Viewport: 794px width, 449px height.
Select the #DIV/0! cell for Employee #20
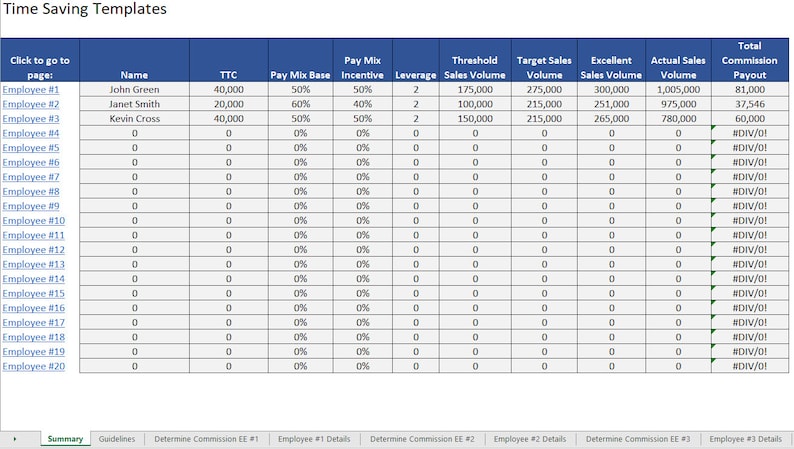point(750,366)
